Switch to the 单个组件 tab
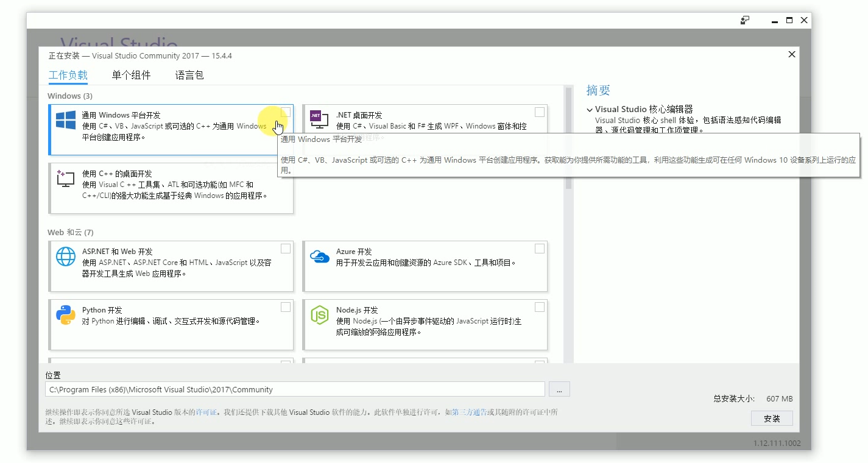868x463 pixels. click(x=131, y=76)
